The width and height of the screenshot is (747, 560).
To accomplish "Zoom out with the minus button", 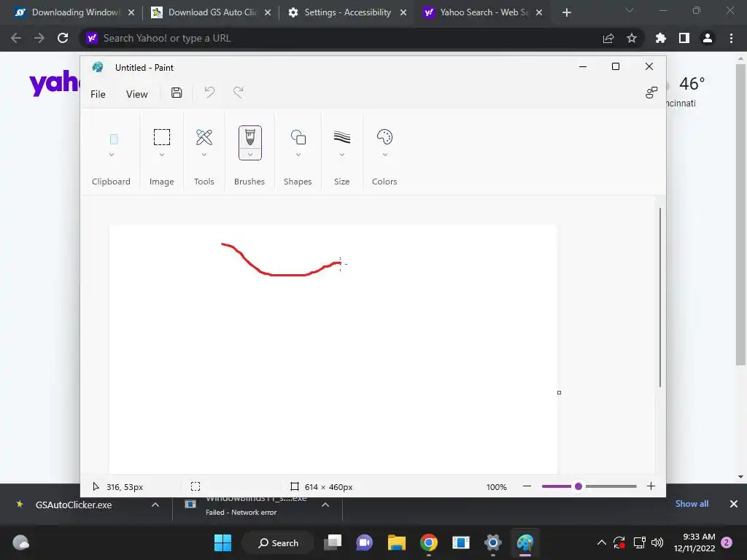I will point(527,486).
